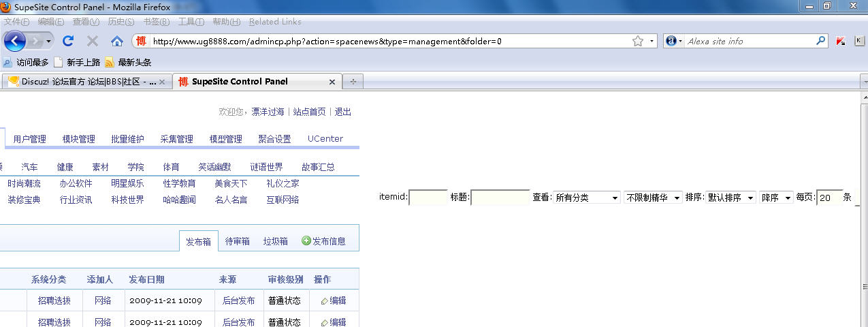
Task: Open the 模型管理 admin tab
Action: click(226, 139)
